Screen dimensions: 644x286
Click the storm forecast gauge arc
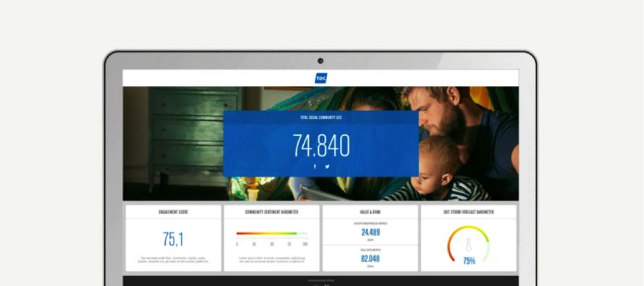tap(469, 243)
